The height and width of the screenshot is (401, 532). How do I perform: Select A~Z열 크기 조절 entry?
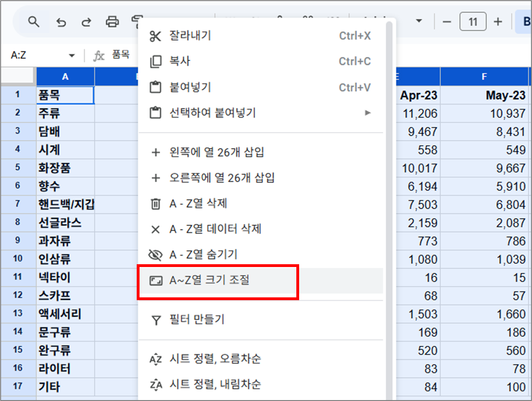click(x=260, y=281)
